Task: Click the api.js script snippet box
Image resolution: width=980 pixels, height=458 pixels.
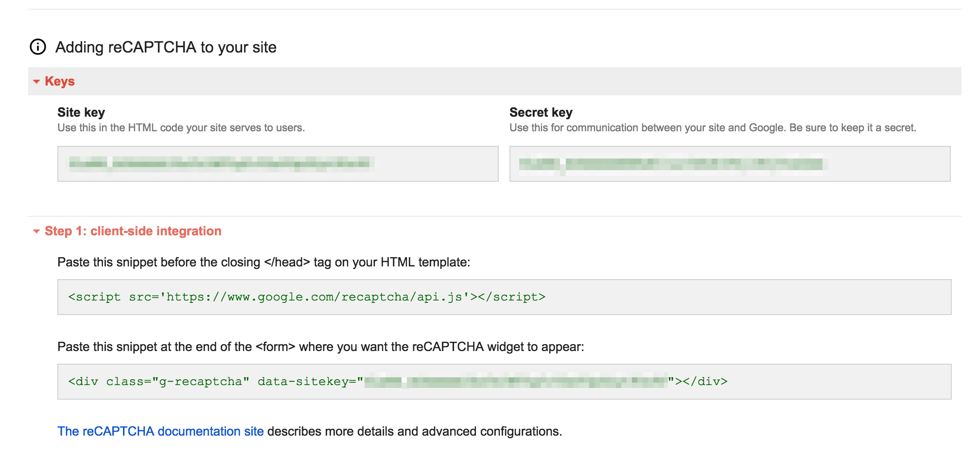Action: click(504, 297)
